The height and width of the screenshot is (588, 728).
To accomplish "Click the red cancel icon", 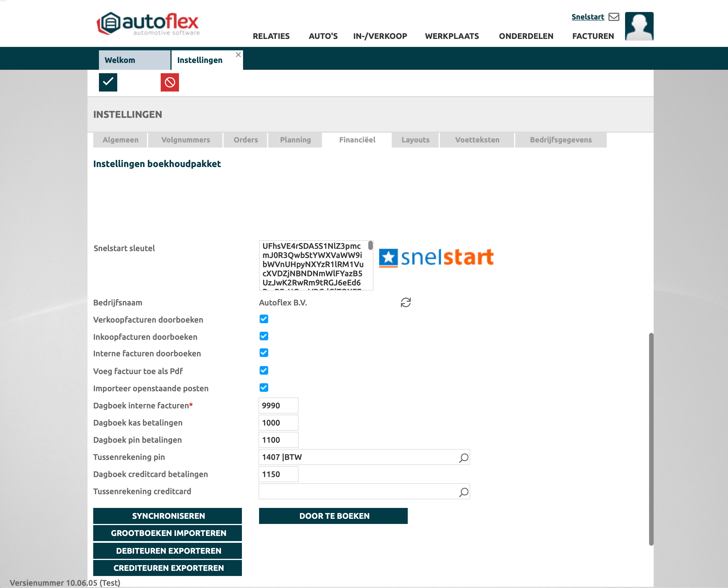I will point(170,82).
